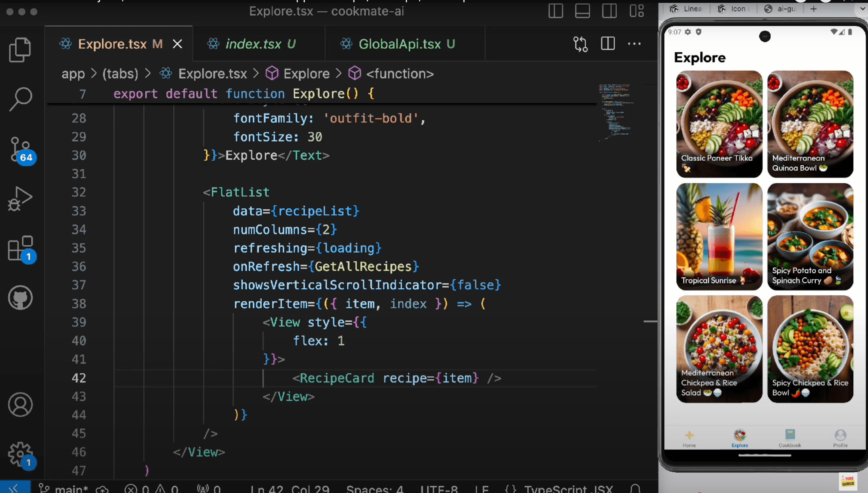Select the <function> breadcrumb
Image resolution: width=868 pixels, height=493 pixels.
tap(391, 74)
